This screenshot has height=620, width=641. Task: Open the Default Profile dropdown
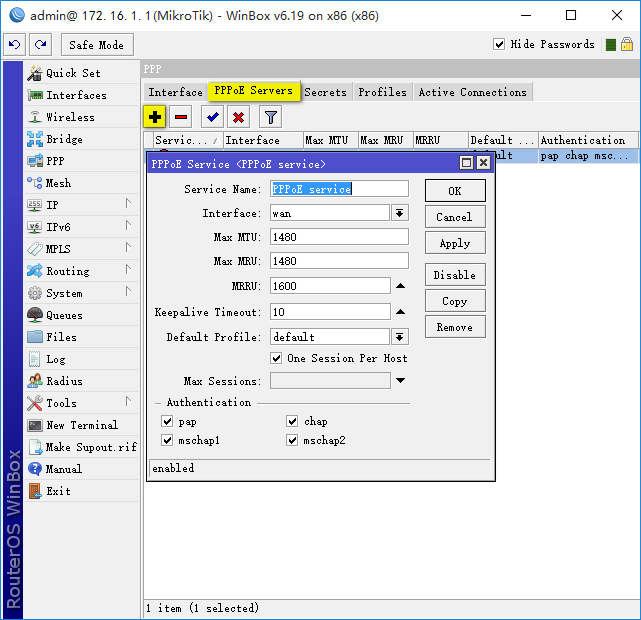coord(400,337)
